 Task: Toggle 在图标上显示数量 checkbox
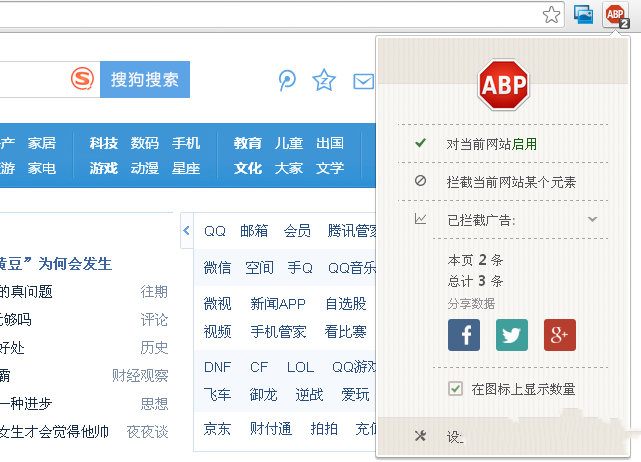(456, 389)
